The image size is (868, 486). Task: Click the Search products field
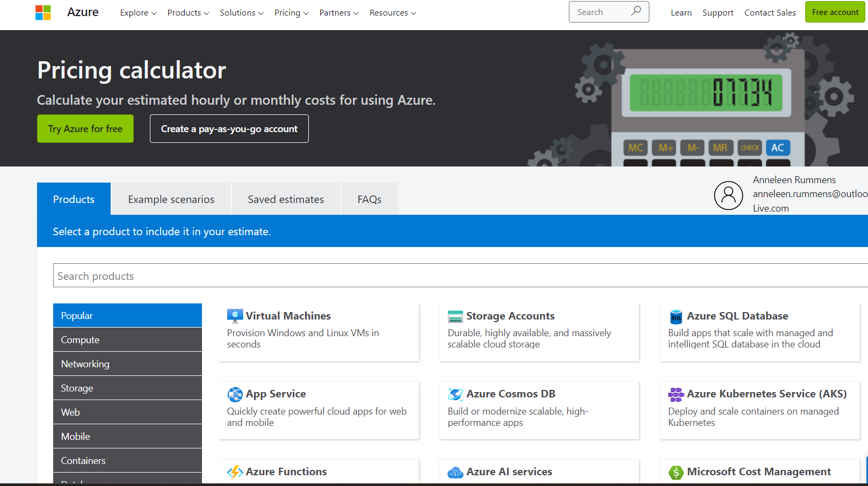(460, 275)
